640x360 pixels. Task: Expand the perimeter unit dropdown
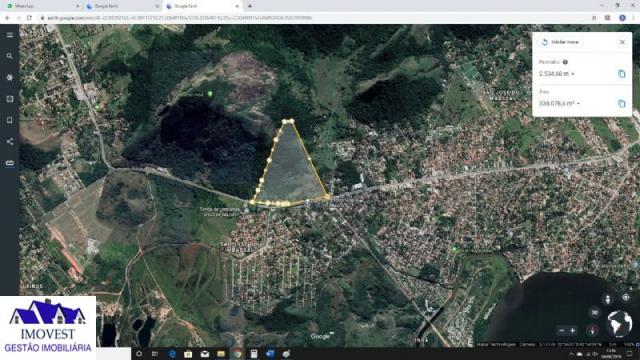pos(573,74)
